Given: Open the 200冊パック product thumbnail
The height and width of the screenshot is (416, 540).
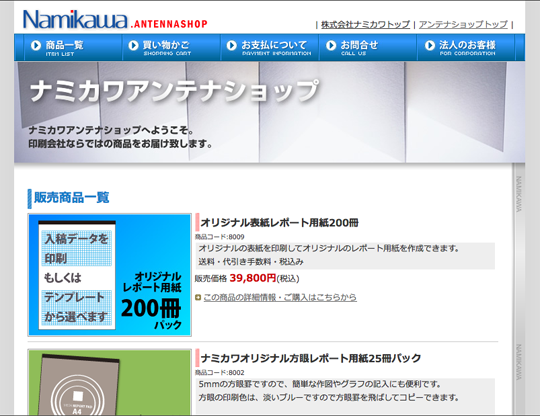Looking at the screenshot, I should click(110, 275).
